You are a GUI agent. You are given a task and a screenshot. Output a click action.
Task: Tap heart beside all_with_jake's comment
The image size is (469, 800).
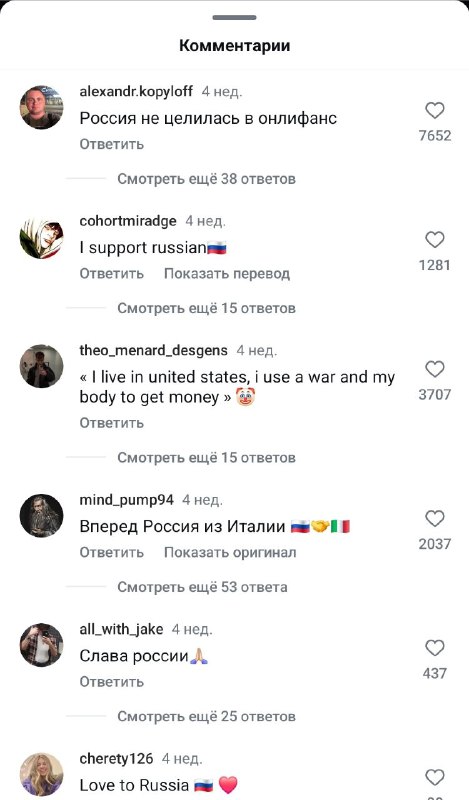[435, 648]
